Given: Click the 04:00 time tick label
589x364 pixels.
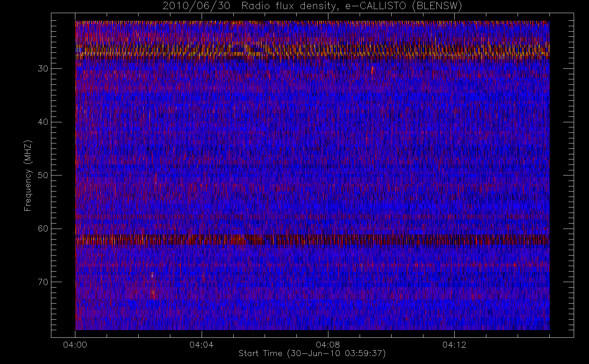Looking at the screenshot, I should (x=75, y=345).
